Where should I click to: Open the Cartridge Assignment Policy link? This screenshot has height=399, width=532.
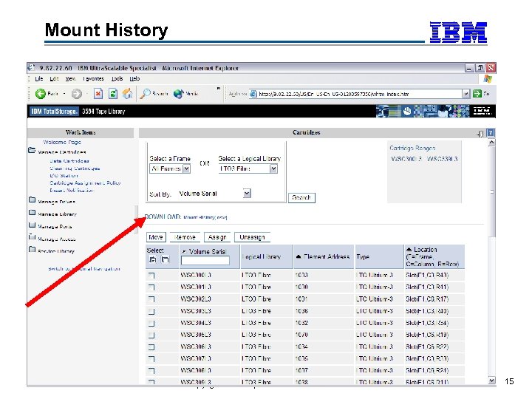click(x=85, y=183)
